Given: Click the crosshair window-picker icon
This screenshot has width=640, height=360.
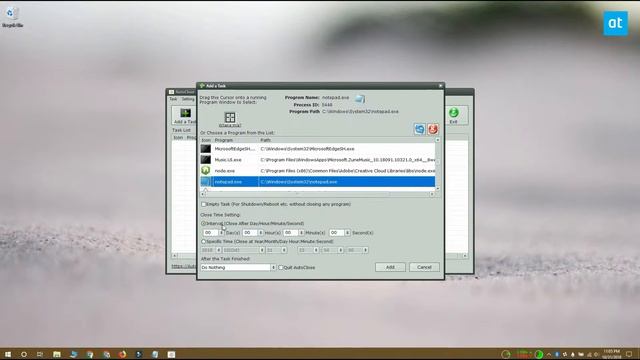Looking at the screenshot, I should (230, 118).
